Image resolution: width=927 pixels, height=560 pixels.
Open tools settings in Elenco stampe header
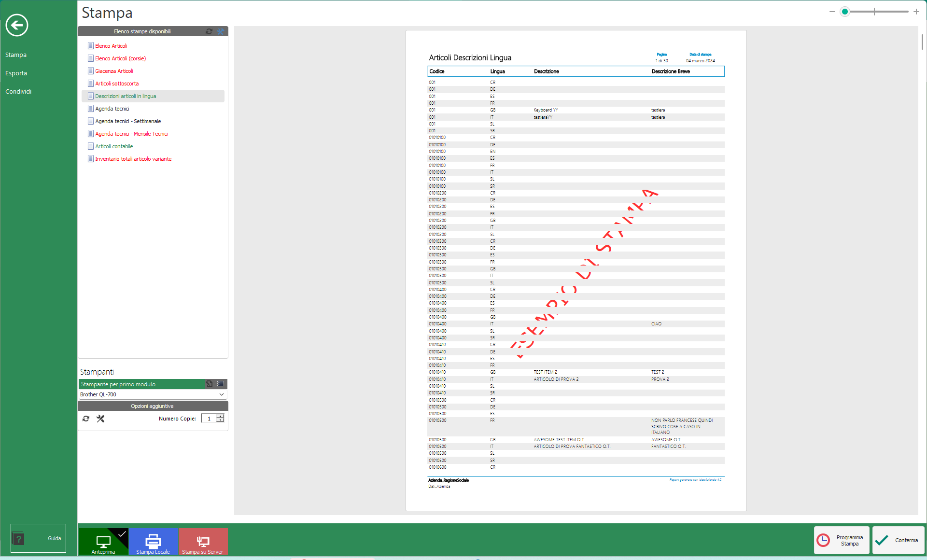pos(221,31)
